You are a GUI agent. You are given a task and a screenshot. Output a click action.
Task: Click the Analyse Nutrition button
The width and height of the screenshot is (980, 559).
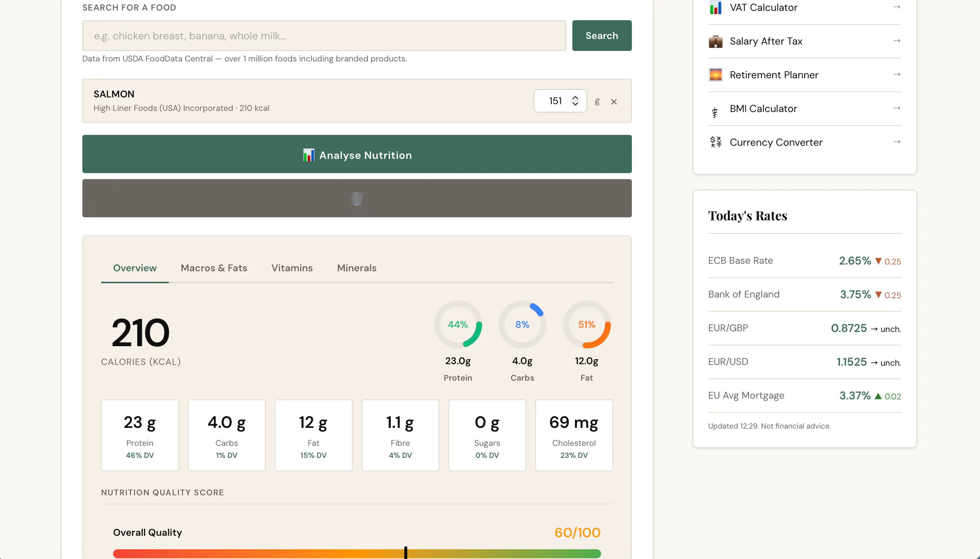click(x=357, y=154)
